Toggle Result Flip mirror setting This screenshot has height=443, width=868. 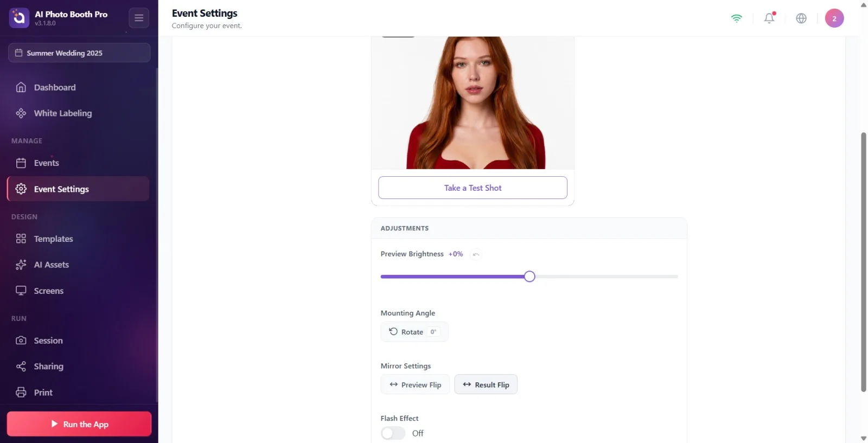(486, 384)
